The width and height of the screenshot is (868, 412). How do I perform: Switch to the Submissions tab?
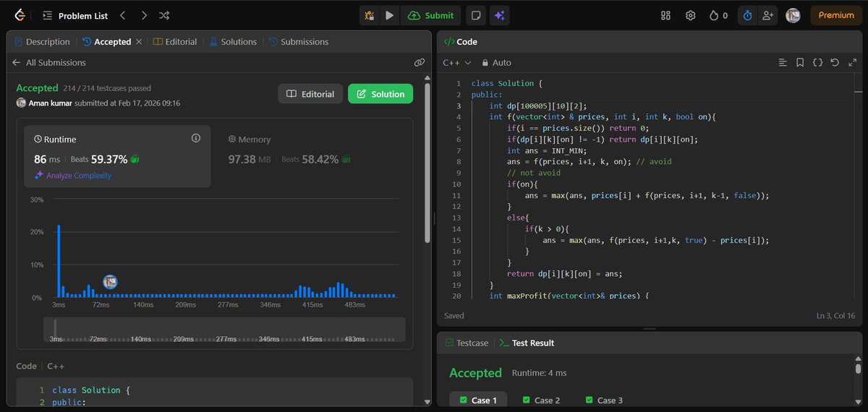298,42
